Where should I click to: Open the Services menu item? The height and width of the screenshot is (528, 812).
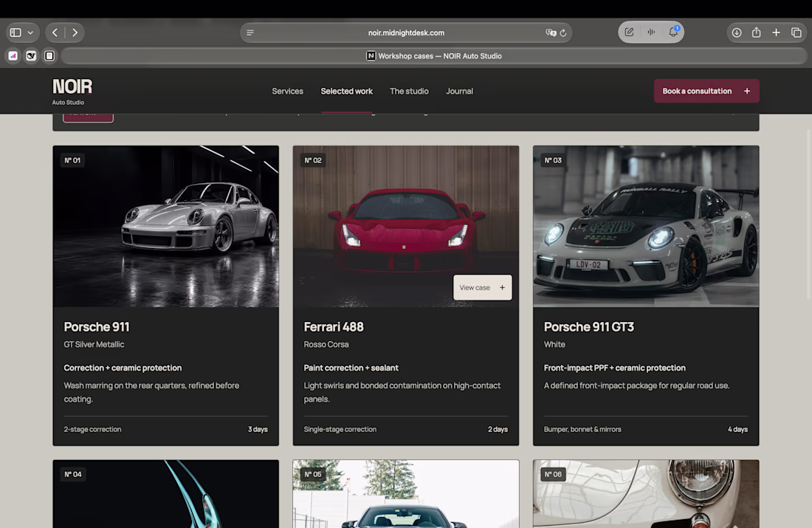click(287, 91)
